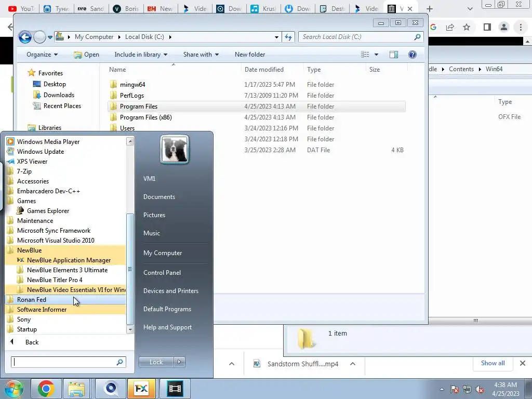Open the recent pages dropdown arrow
Viewport: 532px width, 399px height.
coord(50,37)
